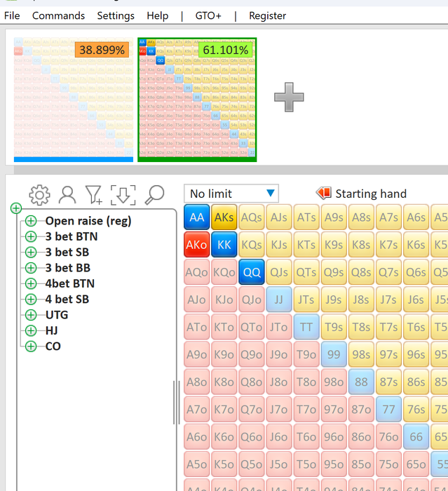Expand the HJ tree node
This screenshot has width=448, height=491.
point(31,330)
